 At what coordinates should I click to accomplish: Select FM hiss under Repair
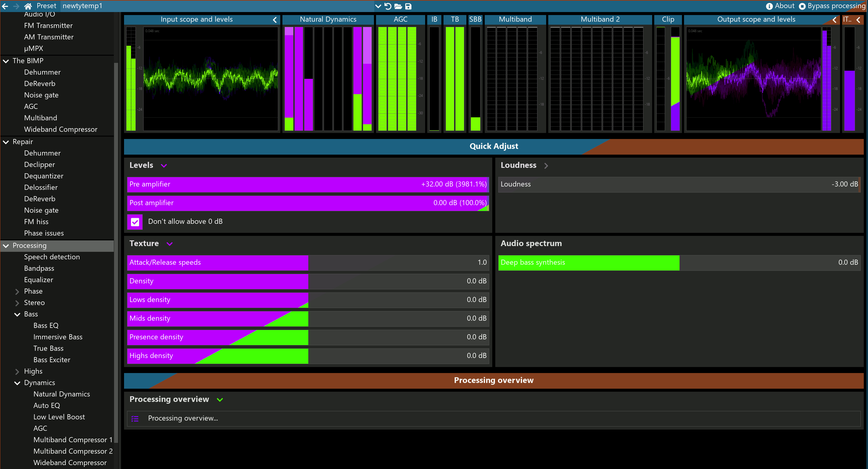(36, 222)
